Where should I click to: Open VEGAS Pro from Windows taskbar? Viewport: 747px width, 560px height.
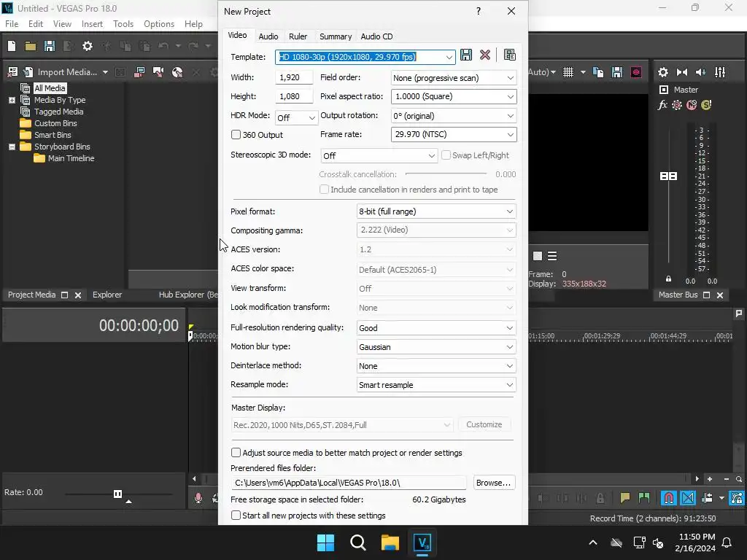(x=422, y=542)
